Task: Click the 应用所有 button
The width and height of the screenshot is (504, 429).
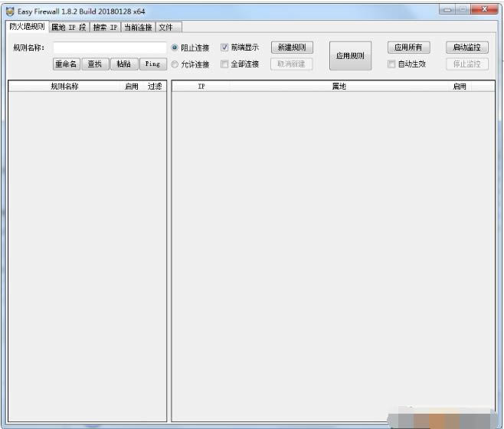Action: coord(408,47)
